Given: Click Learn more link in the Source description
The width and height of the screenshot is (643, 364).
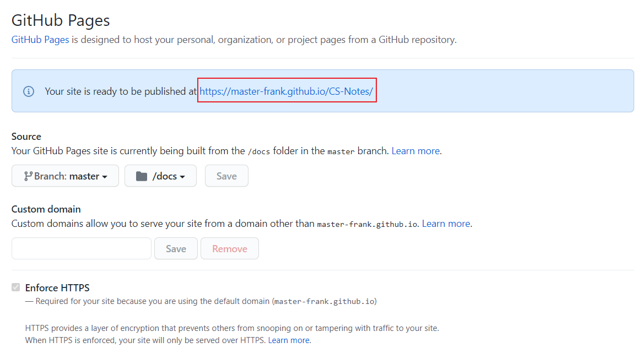Looking at the screenshot, I should click(x=415, y=151).
